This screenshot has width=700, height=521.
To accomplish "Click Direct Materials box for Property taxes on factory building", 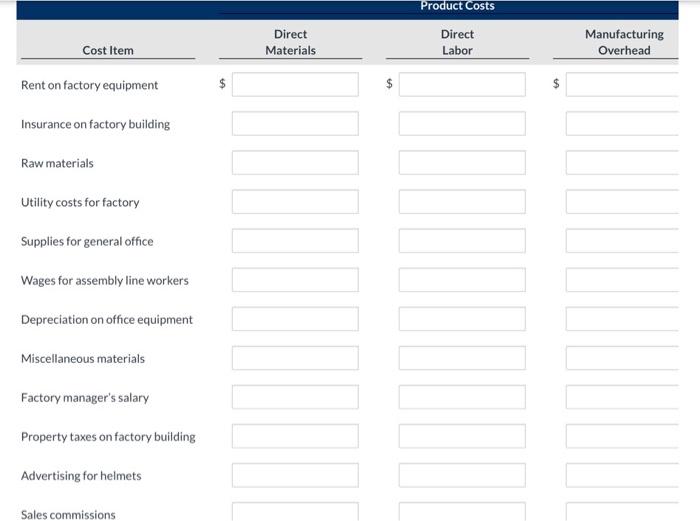I will [295, 436].
